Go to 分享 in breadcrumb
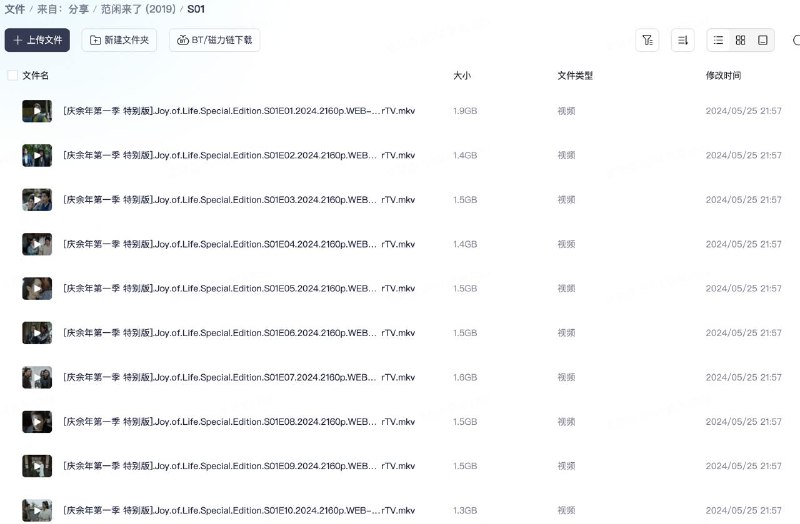Viewport: 800px width, 524px height. tap(79, 9)
